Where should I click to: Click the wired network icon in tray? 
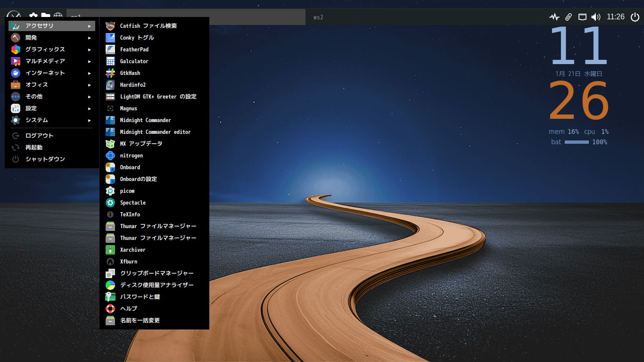click(x=583, y=17)
